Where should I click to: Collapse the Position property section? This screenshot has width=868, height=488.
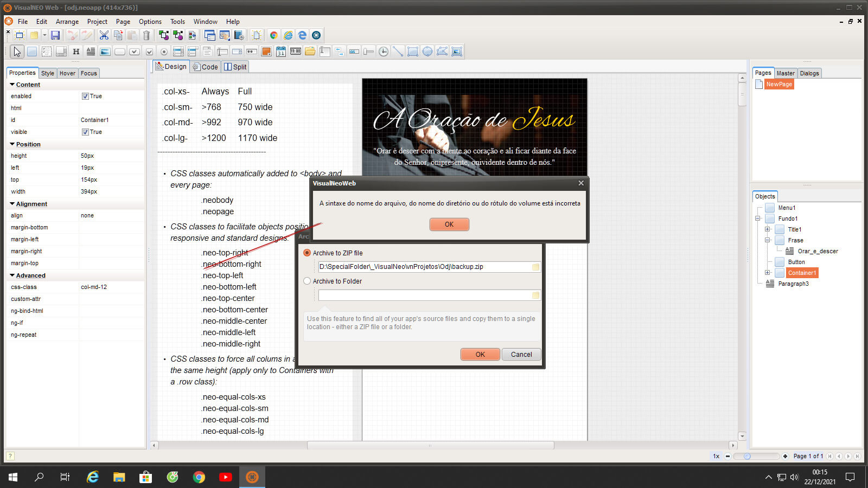click(12, 144)
